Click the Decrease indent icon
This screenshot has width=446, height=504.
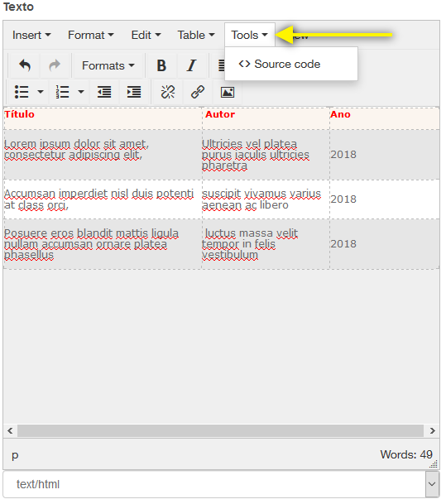[104, 92]
